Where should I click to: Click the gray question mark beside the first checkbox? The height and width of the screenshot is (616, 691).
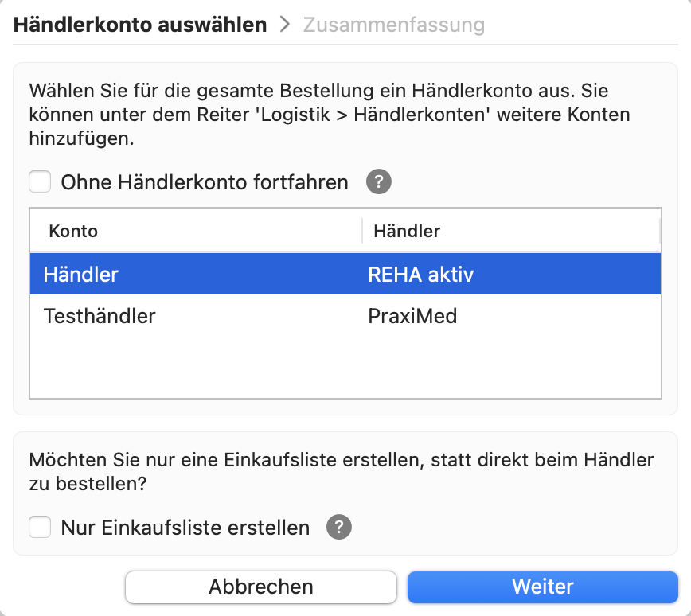(378, 181)
